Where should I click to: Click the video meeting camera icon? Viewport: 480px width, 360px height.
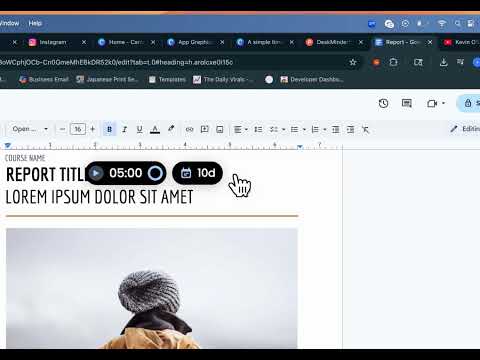(x=432, y=104)
